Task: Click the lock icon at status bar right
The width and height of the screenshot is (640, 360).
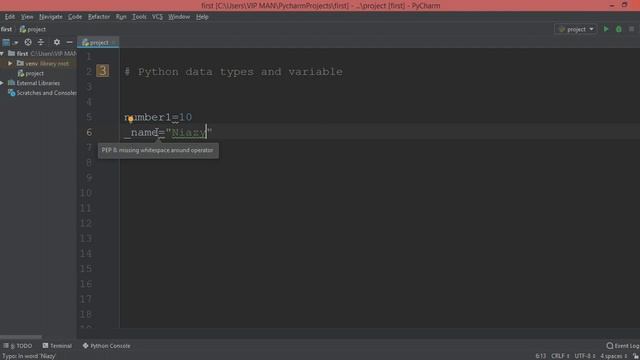Action: (636, 356)
